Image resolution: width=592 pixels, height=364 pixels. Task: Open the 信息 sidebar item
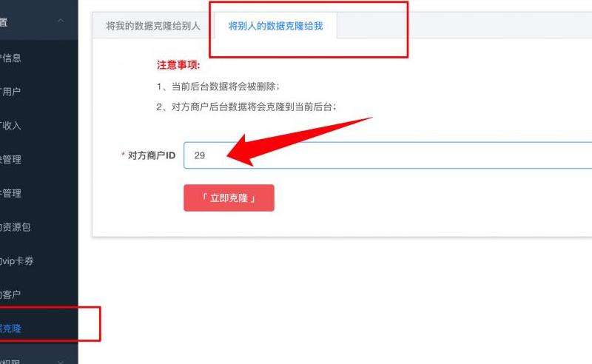click(x=10, y=58)
